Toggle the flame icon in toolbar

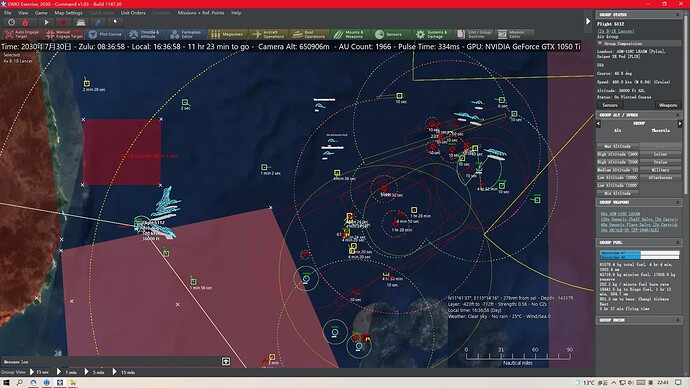(x=25, y=22)
